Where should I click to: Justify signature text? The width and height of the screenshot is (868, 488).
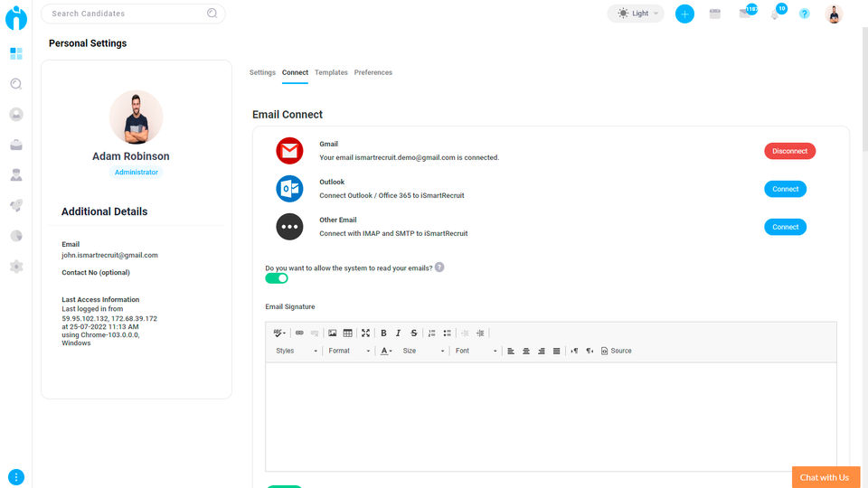click(x=556, y=351)
